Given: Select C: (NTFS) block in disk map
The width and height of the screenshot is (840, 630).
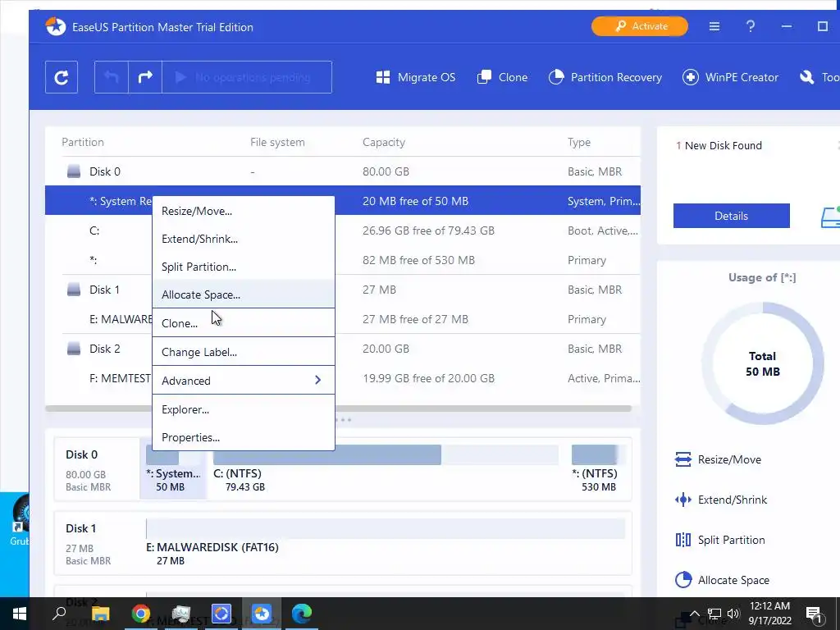Looking at the screenshot, I should (x=386, y=468).
